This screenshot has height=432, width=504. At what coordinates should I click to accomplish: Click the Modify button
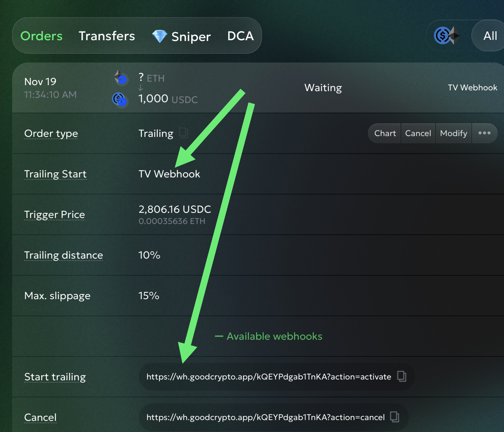(x=453, y=133)
